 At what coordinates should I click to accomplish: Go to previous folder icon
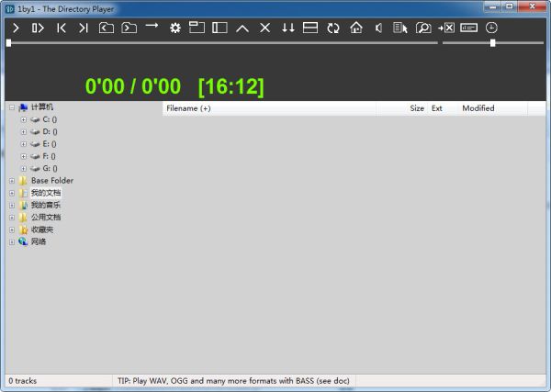[x=107, y=28]
